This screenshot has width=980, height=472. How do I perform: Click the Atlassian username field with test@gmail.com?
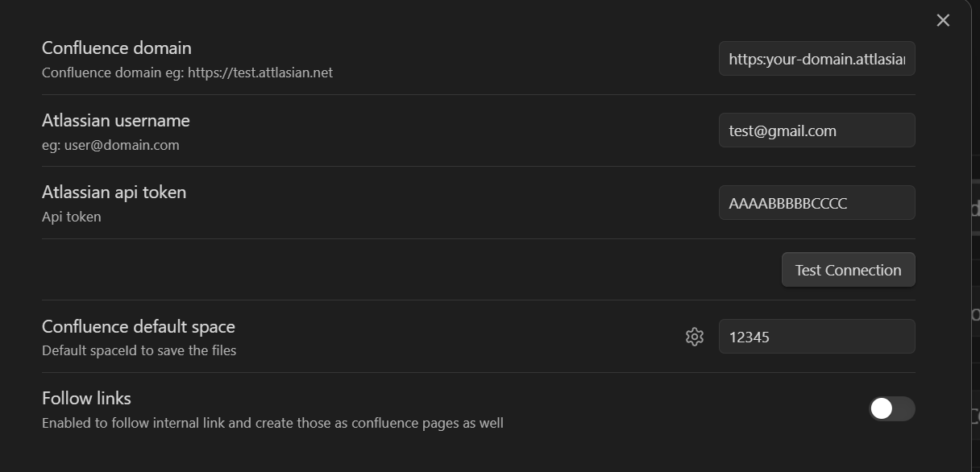pos(816,130)
